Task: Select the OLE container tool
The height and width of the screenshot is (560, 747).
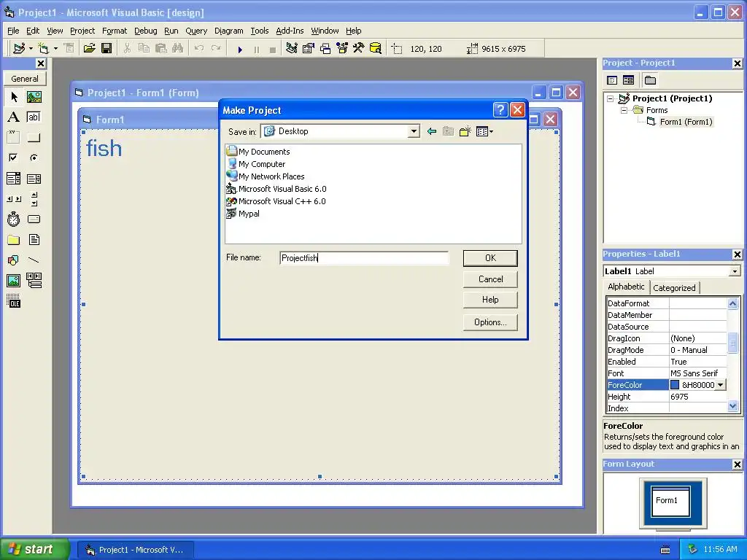Action: [14, 301]
